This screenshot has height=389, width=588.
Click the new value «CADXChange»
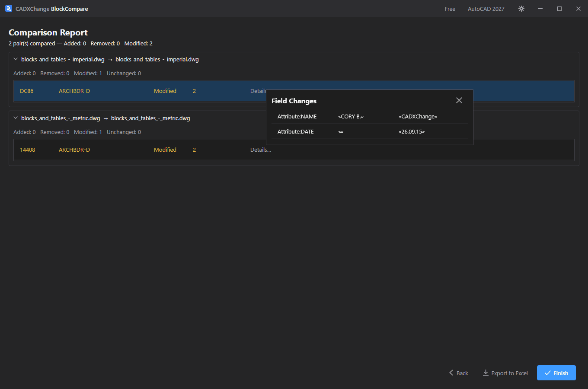click(418, 116)
